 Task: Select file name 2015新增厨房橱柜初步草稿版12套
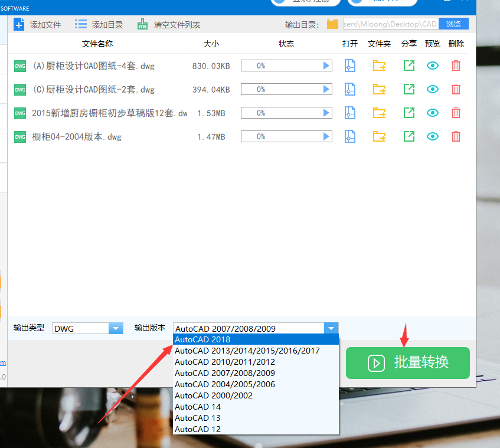click(110, 113)
